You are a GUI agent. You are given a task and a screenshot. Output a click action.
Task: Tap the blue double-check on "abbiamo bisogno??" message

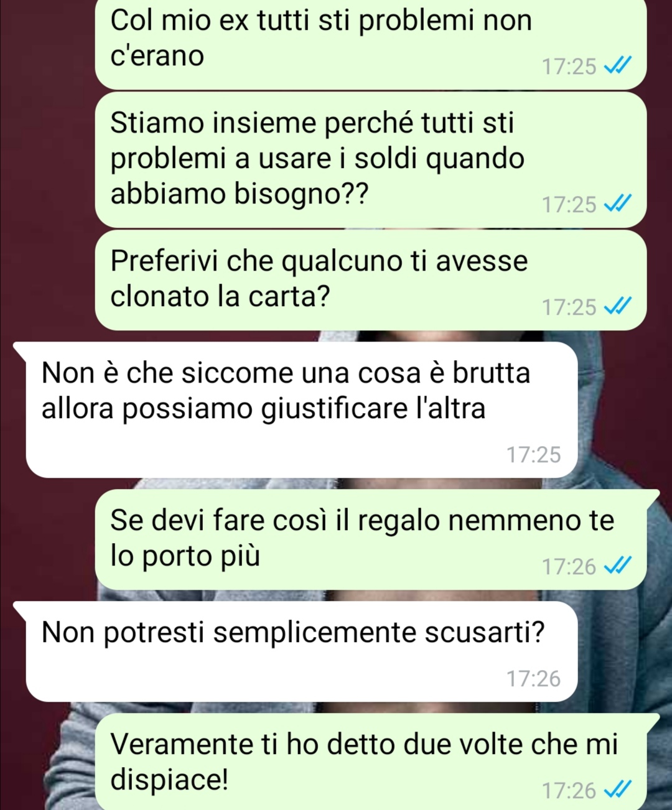click(618, 203)
